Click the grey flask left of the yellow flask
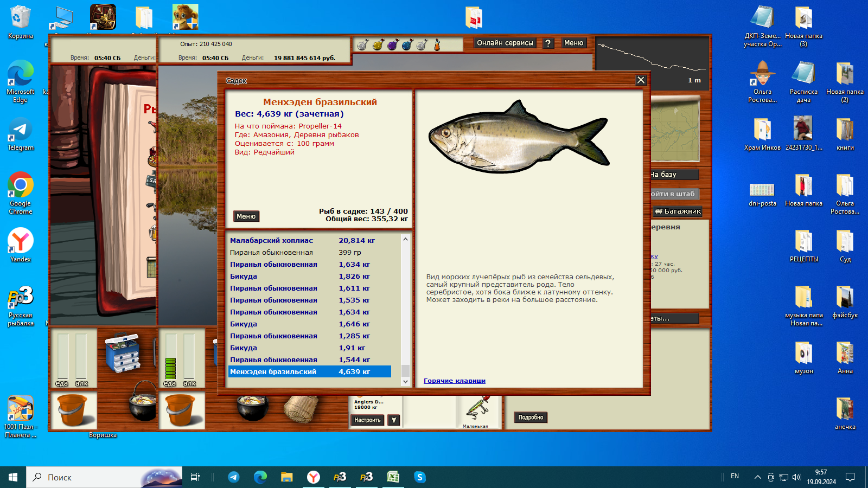868x488 pixels. tap(363, 44)
